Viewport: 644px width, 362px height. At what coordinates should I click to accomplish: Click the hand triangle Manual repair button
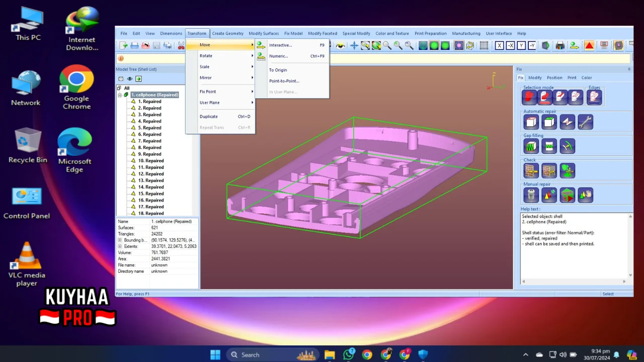pyautogui.click(x=585, y=195)
